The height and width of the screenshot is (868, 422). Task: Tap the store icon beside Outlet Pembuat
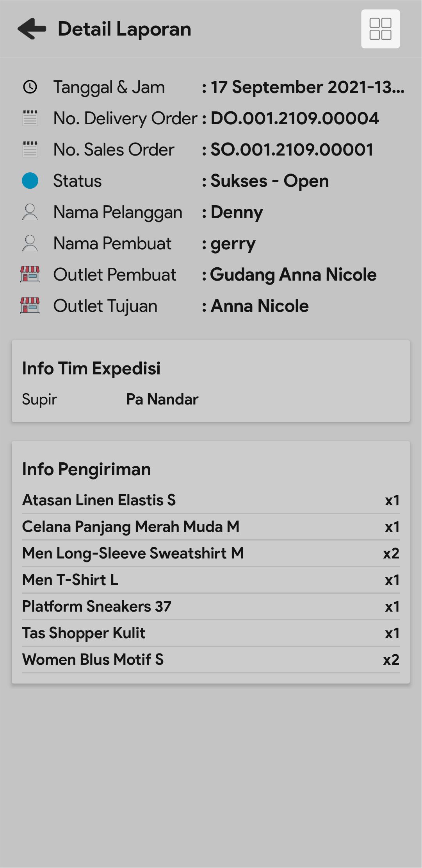click(30, 274)
